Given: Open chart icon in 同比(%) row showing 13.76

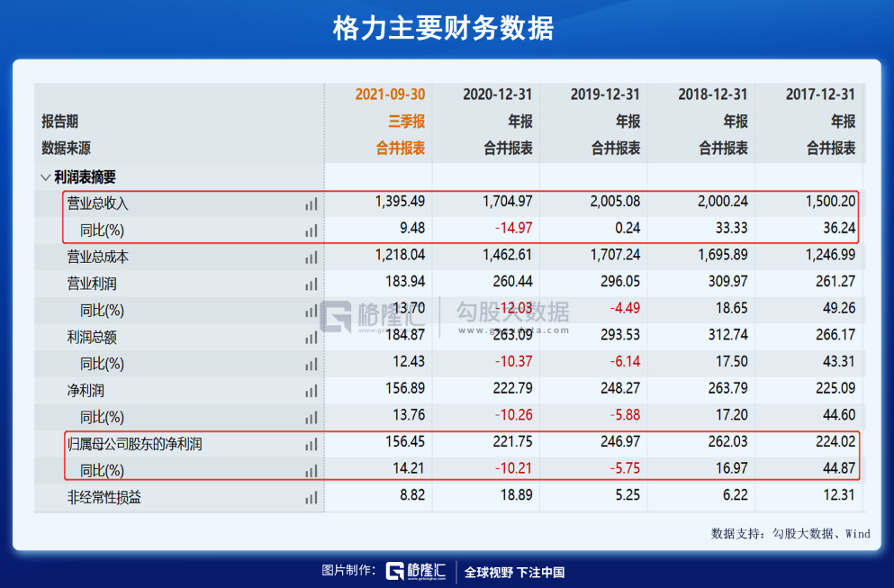Looking at the screenshot, I should (311, 418).
